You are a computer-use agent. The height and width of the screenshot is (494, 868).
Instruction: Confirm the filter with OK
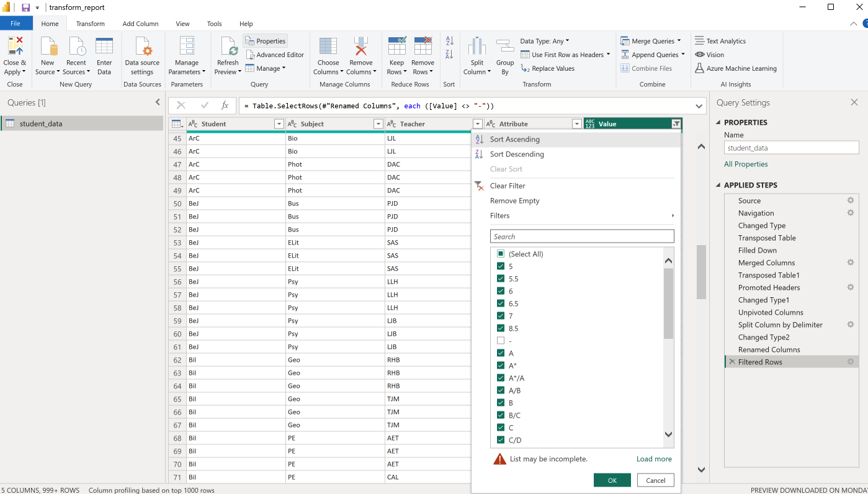612,480
